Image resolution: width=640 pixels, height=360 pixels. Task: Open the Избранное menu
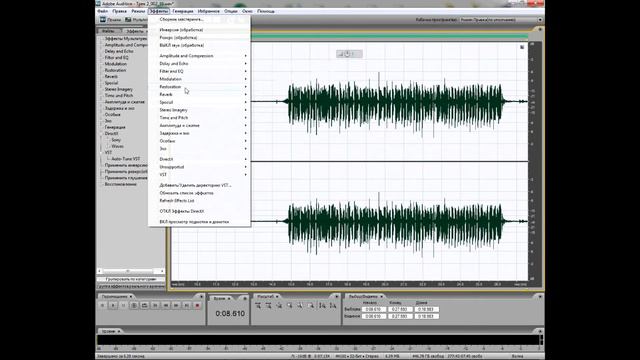(209, 11)
